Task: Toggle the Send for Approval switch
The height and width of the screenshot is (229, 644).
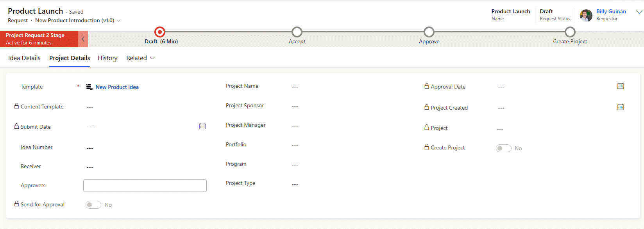Action: (x=93, y=205)
